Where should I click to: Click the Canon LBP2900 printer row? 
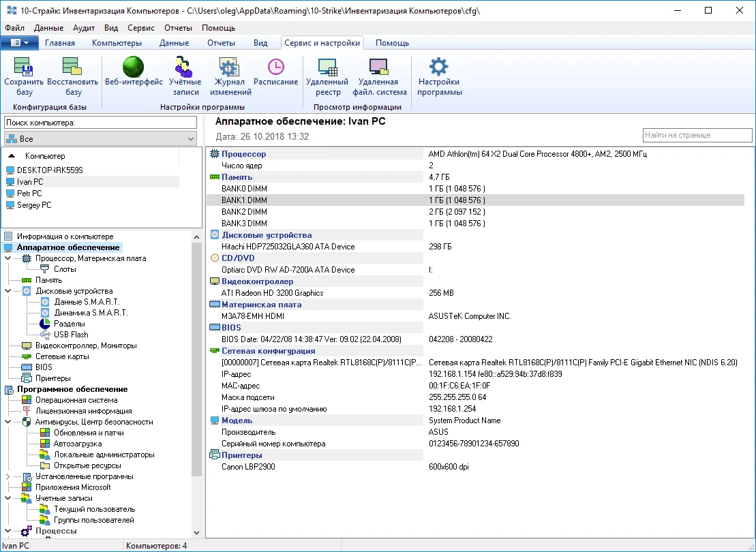(x=475, y=467)
